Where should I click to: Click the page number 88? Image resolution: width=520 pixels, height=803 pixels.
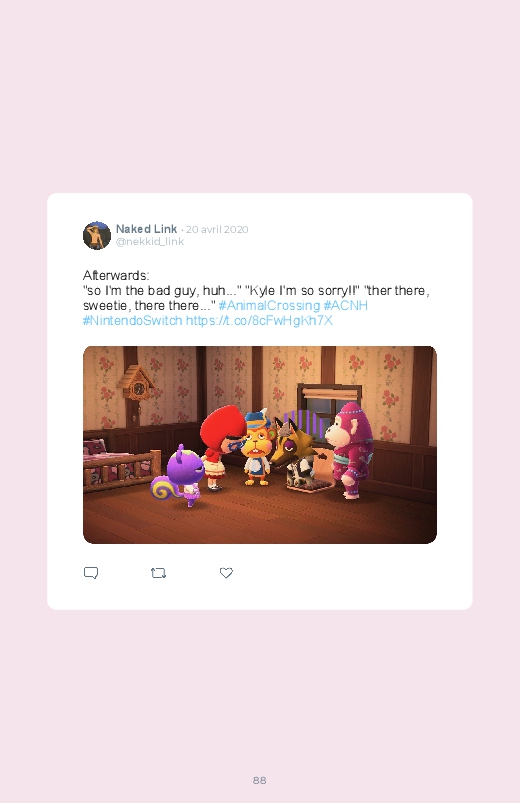click(x=259, y=780)
